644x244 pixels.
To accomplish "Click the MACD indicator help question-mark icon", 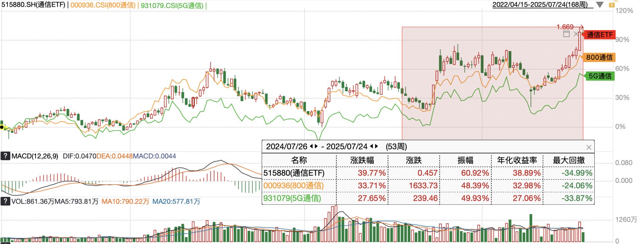I will point(5,156).
